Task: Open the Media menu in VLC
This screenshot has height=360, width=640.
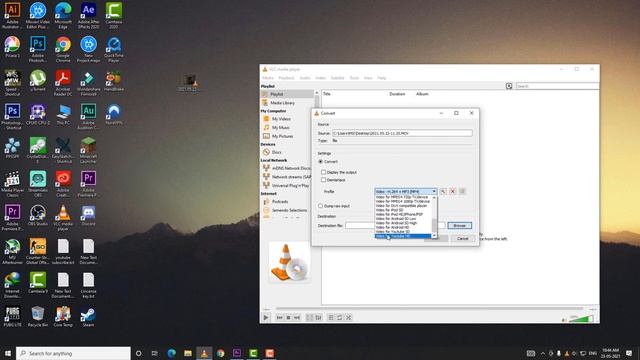Action: click(268, 78)
